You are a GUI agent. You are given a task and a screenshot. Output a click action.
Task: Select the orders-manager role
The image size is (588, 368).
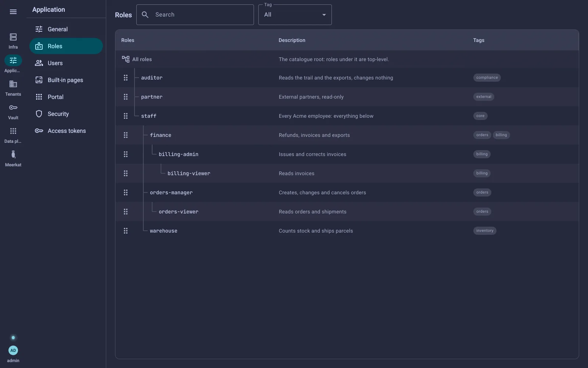pyautogui.click(x=171, y=192)
